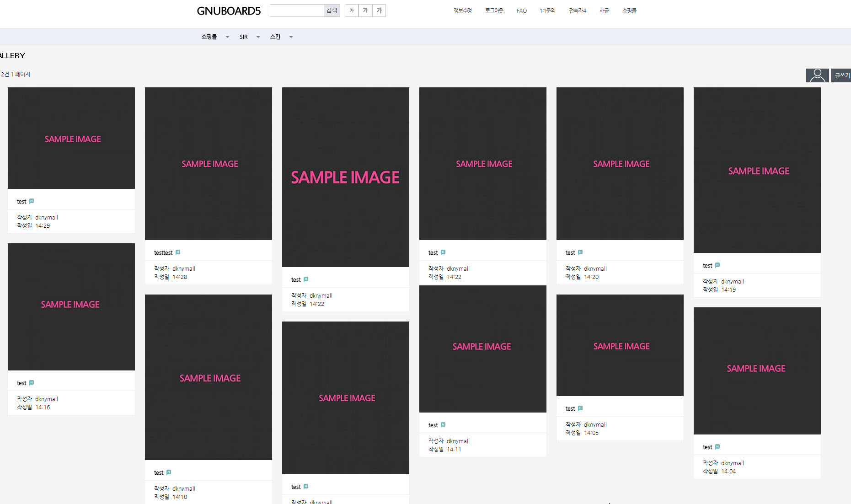Image resolution: width=851 pixels, height=504 pixels.
Task: Open the sample image of the 14:28 post
Action: coord(209,164)
